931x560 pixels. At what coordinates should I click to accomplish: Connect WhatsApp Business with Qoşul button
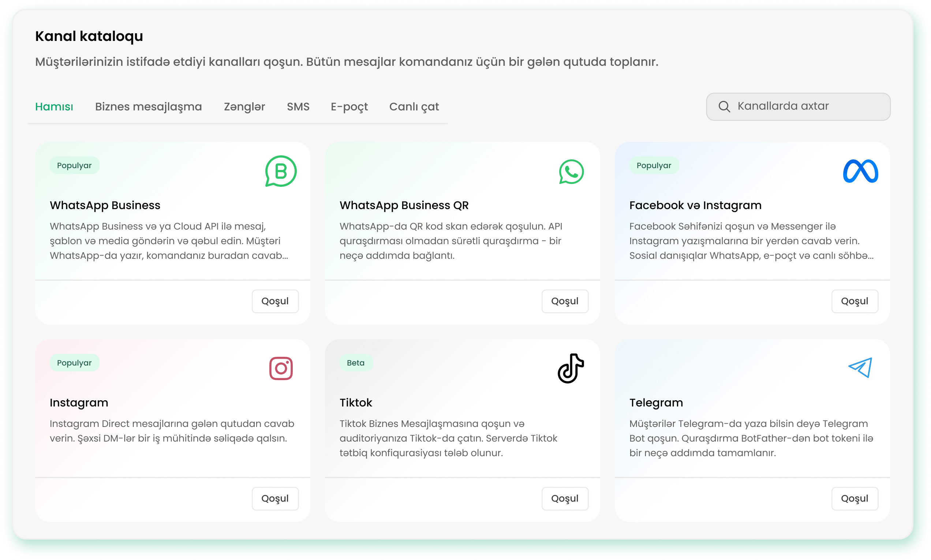pos(275,301)
